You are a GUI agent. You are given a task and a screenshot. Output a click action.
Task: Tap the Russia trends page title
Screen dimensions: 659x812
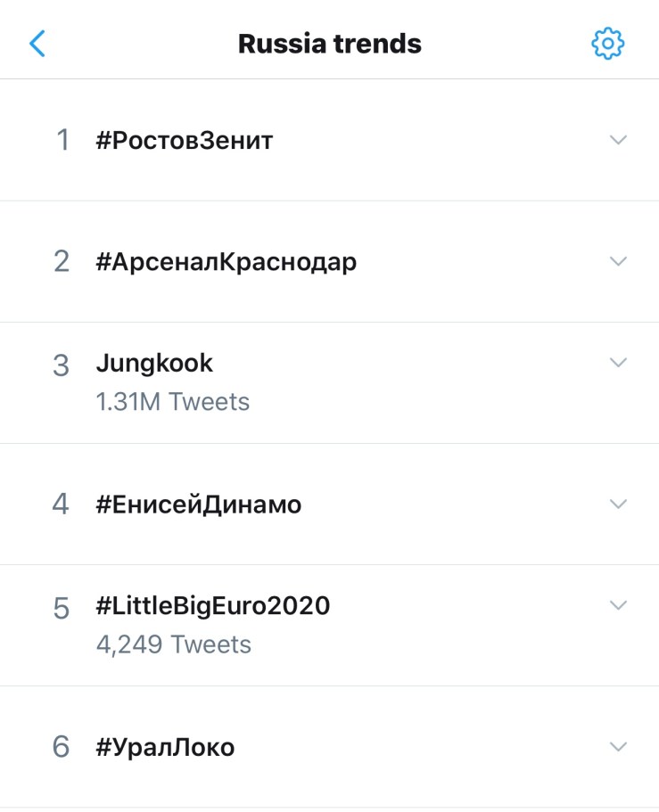pos(330,43)
